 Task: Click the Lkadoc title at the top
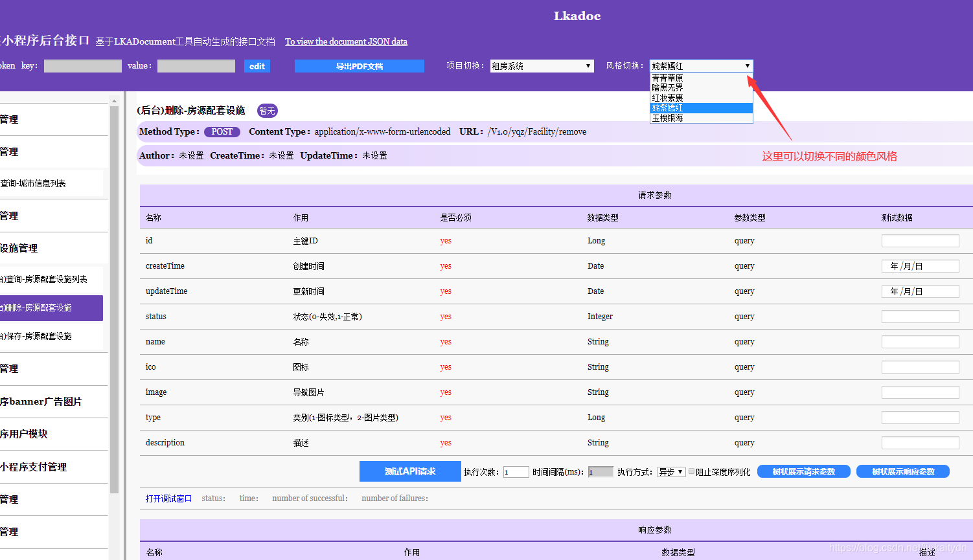coord(577,16)
